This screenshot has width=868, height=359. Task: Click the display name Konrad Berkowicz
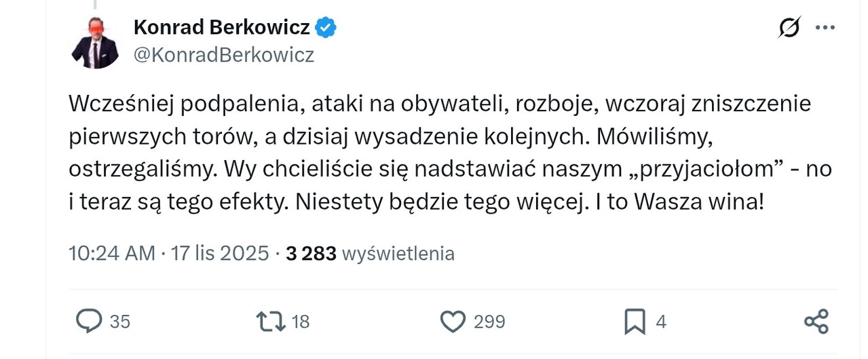pos(221,28)
